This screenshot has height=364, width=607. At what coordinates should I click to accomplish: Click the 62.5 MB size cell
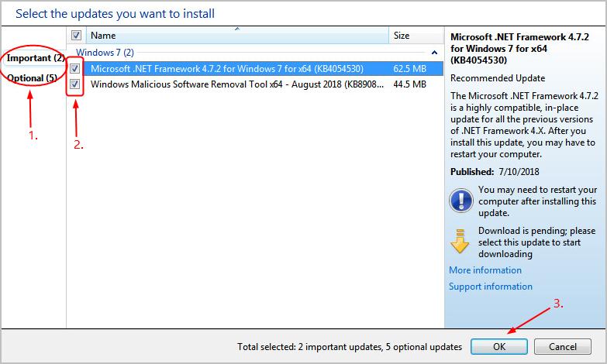click(x=411, y=68)
